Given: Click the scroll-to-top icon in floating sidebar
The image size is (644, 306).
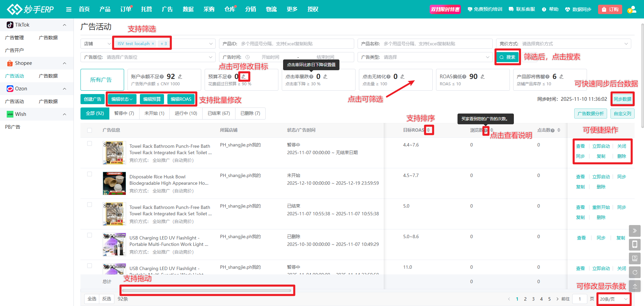Looking at the screenshot, I should (635, 286).
